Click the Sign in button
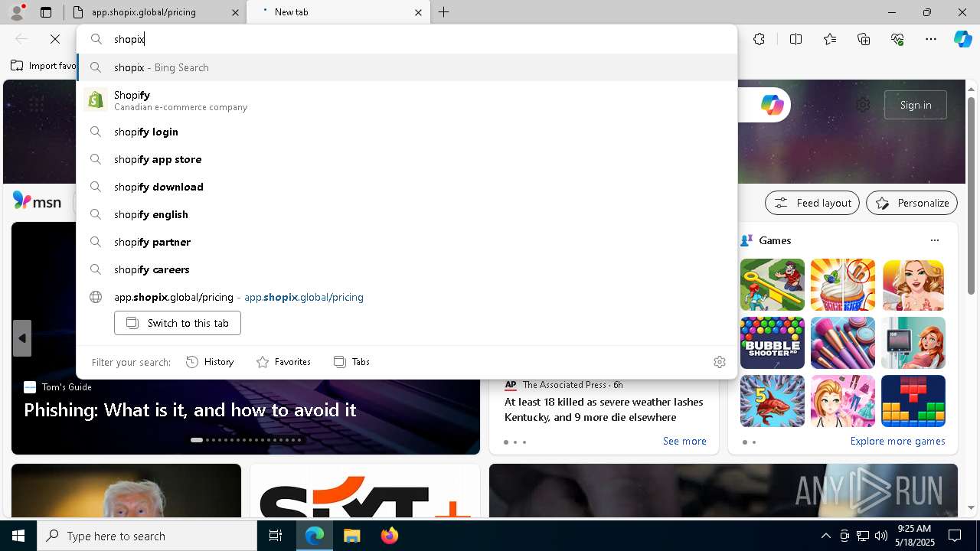 (x=916, y=105)
